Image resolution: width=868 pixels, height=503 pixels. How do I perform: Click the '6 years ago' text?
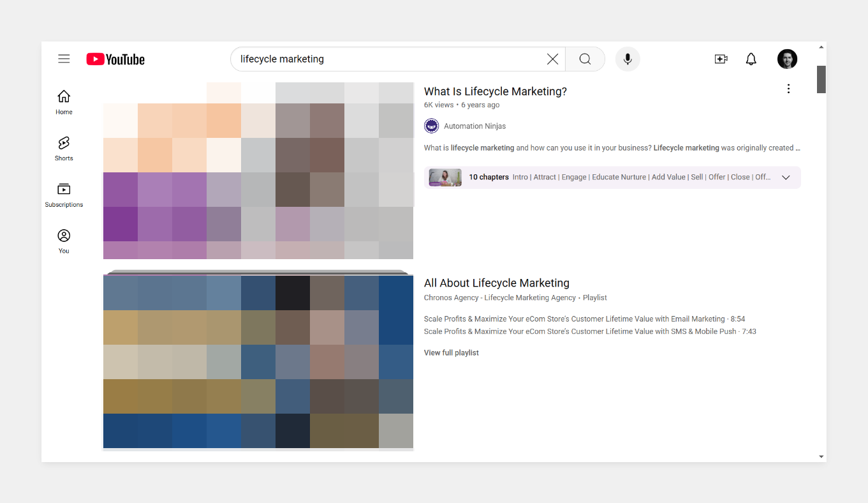click(480, 105)
